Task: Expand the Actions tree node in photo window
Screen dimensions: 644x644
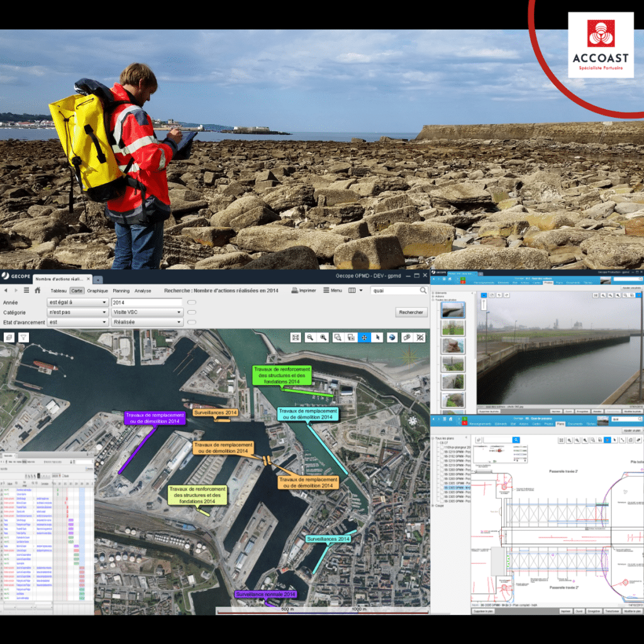Action: [x=433, y=296]
